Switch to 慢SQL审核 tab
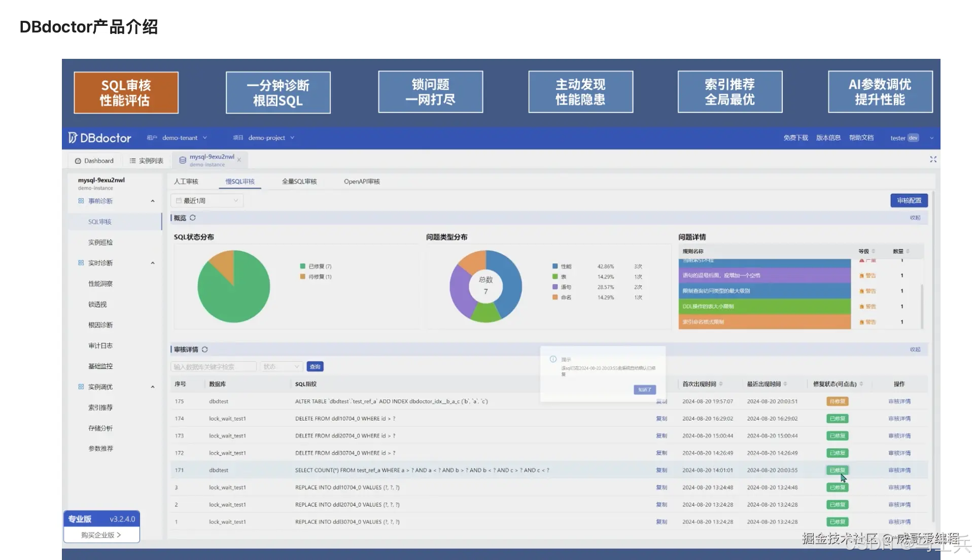Image resolution: width=974 pixels, height=560 pixels. [240, 182]
